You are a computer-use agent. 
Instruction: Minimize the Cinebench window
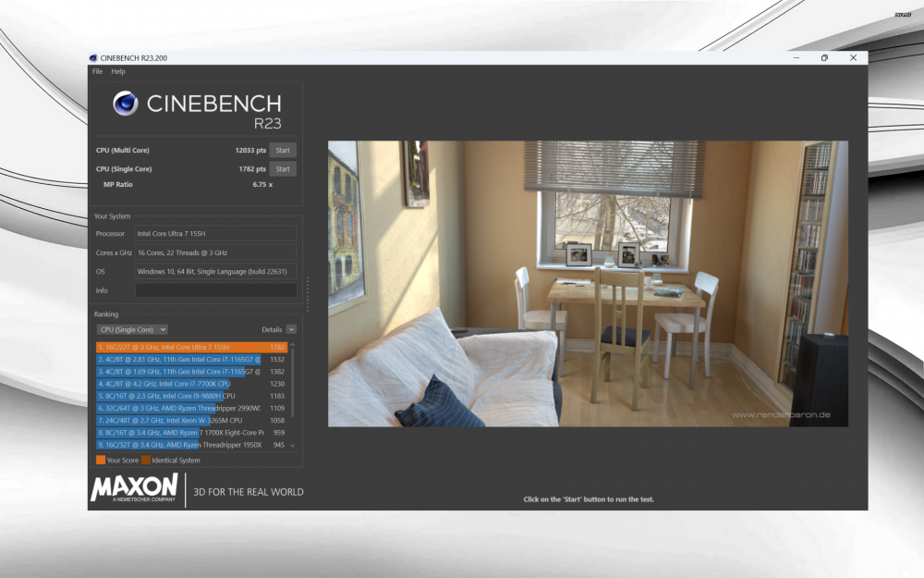point(796,57)
